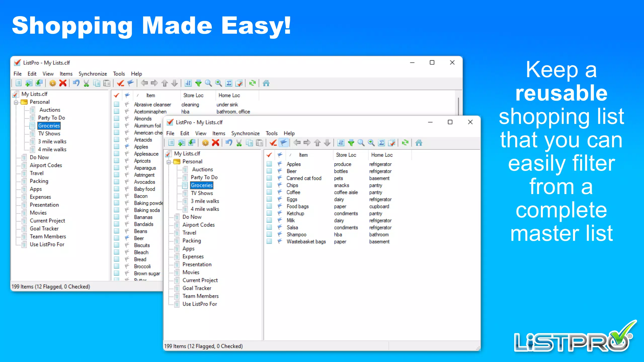644x362 pixels.
Task: Open the Items menu in front window
Action: [219, 133]
